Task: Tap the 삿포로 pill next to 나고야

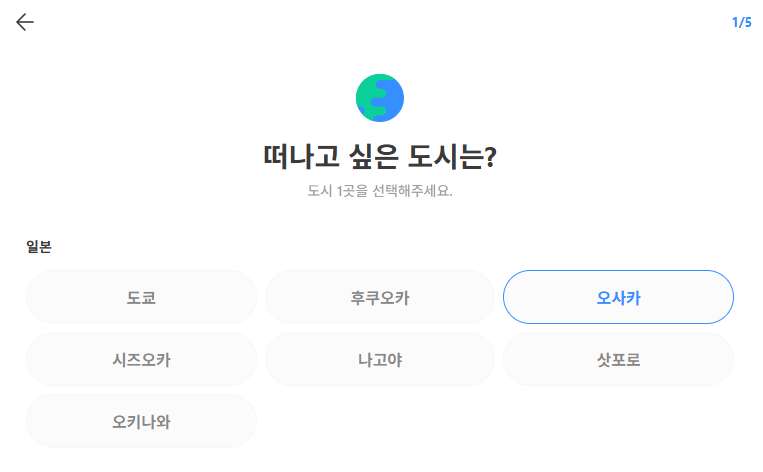Action: click(x=618, y=360)
